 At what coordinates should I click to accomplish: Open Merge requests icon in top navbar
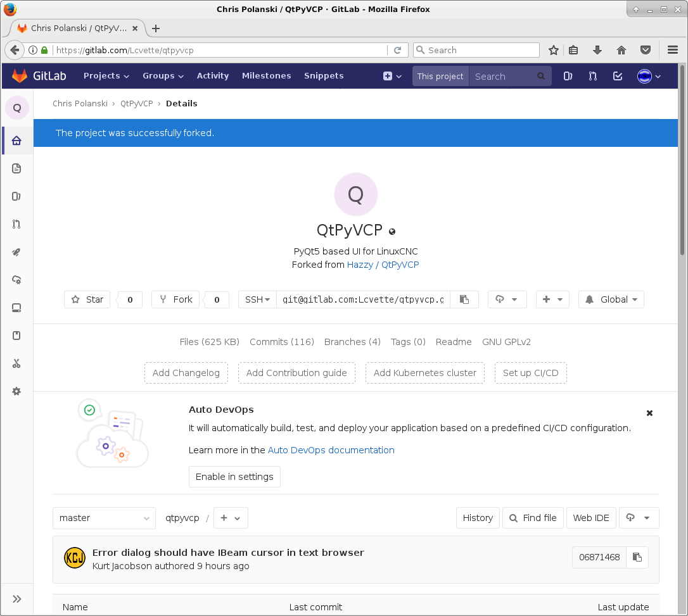point(593,76)
